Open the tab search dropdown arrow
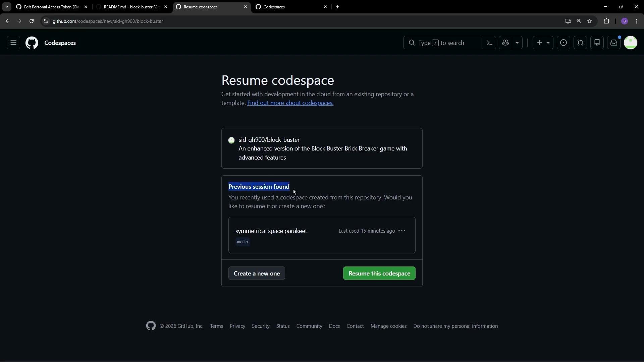This screenshot has height=362, width=644. pos(6,7)
